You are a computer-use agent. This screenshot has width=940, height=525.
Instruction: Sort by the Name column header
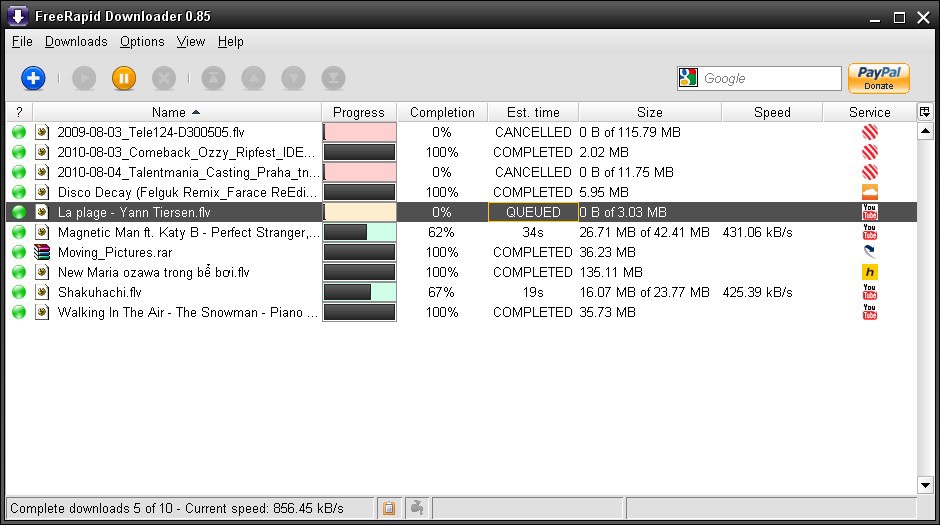(x=177, y=112)
